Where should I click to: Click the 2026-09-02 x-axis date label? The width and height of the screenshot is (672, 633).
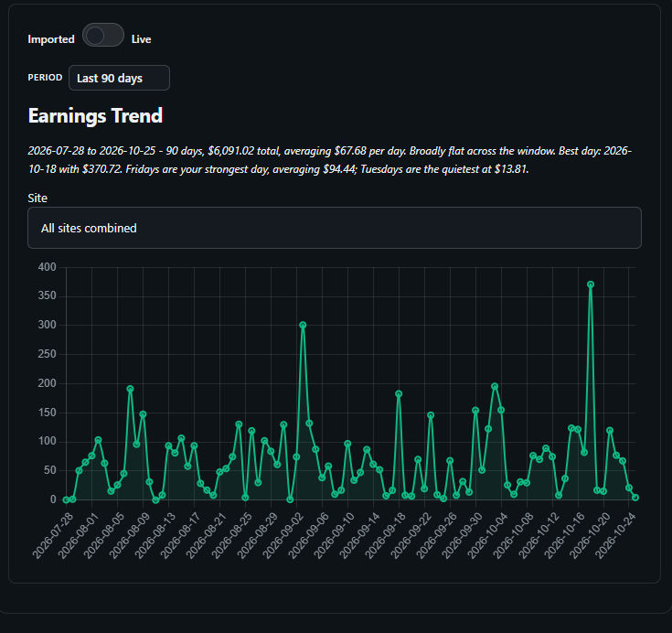pos(283,536)
